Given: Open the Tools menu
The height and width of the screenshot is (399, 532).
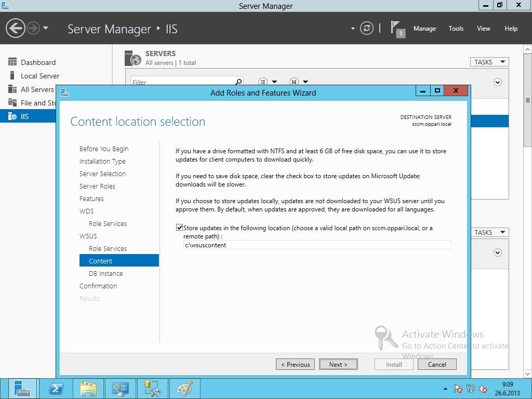Looking at the screenshot, I should coord(456,29).
